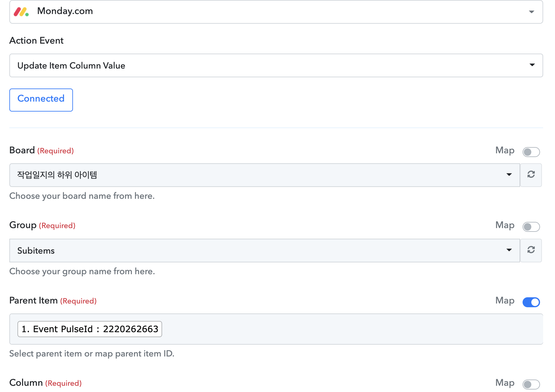Click the Action Event label
The image size is (555, 392).
[36, 41]
